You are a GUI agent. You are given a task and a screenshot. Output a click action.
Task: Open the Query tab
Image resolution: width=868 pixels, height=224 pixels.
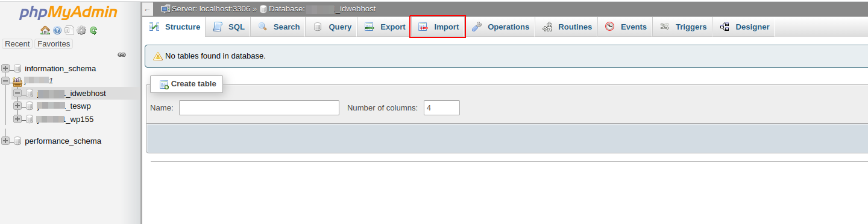[x=332, y=27]
